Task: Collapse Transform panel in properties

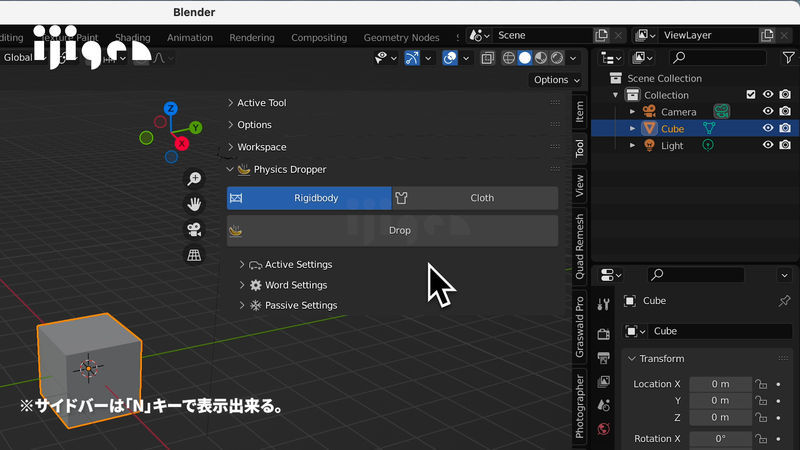Action: pyautogui.click(x=632, y=359)
